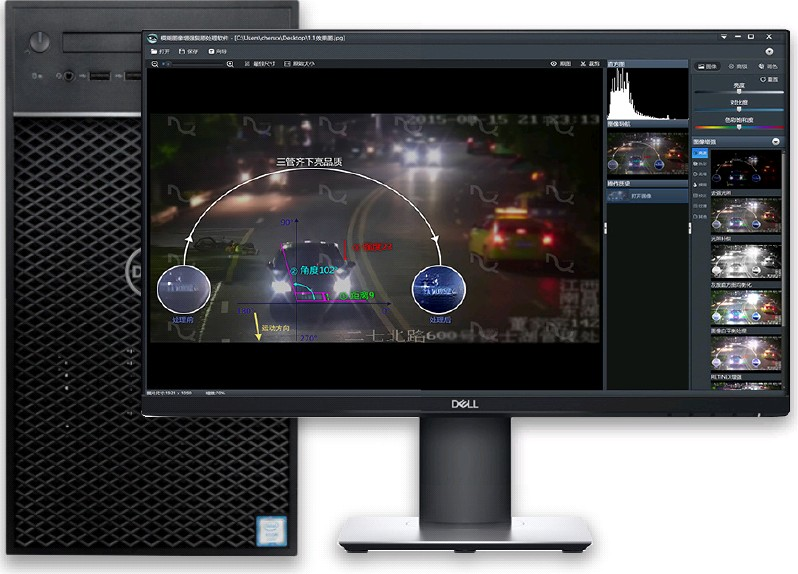Toggle the original image eye icon
The width and height of the screenshot is (798, 574).
pyautogui.click(x=554, y=64)
